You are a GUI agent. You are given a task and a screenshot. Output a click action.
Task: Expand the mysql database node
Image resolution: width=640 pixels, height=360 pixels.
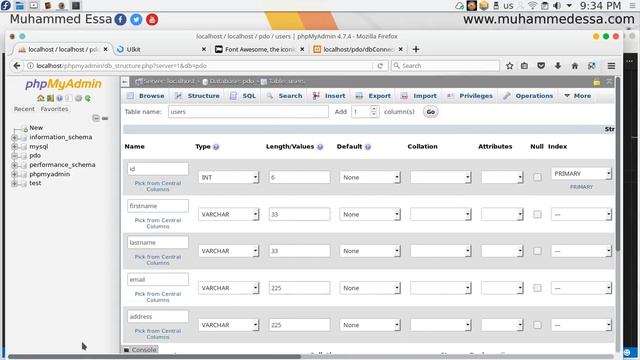14,147
